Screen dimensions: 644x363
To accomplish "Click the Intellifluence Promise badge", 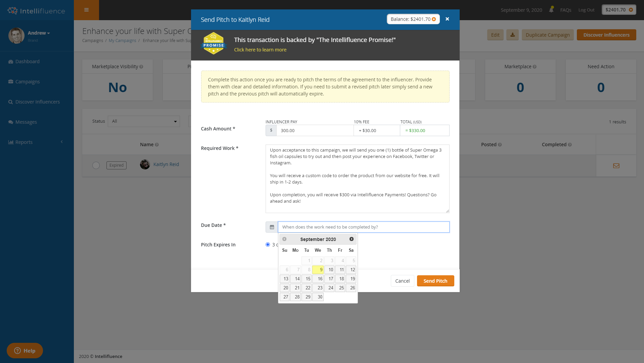I will coord(214,43).
